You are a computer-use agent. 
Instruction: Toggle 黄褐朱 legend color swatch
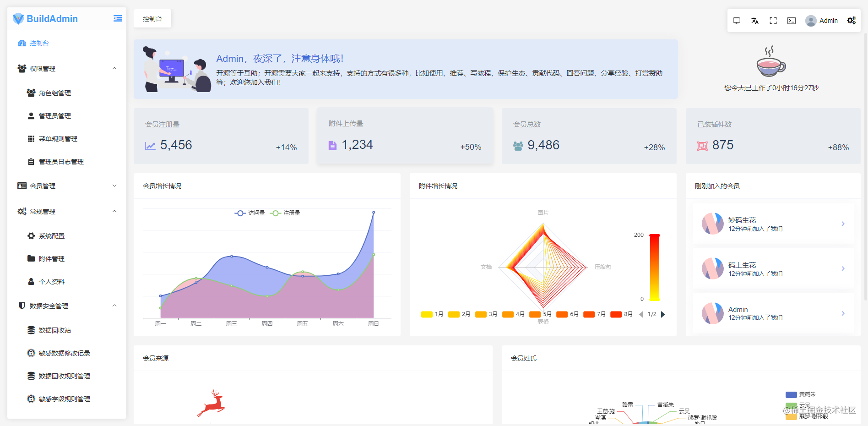[791, 395]
